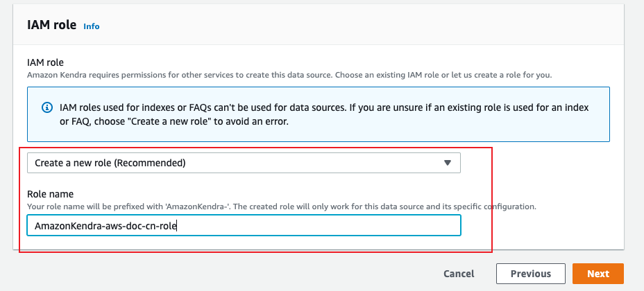Image resolution: width=644 pixels, height=291 pixels.
Task: Open the Info link beside IAM role
Action: (91, 26)
